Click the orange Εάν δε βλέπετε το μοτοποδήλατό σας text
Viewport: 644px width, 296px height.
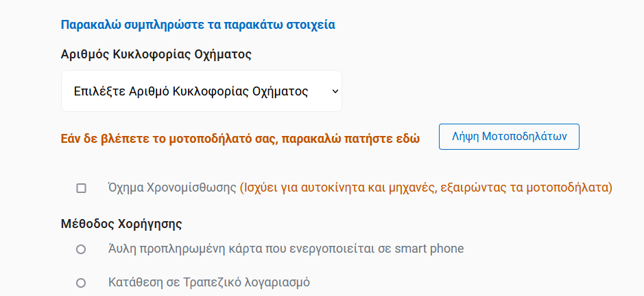240,139
